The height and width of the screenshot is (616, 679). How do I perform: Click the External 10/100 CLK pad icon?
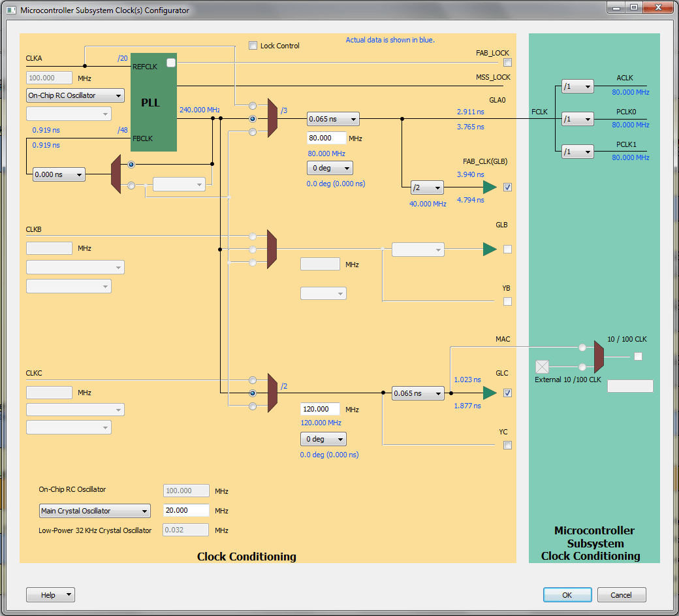tap(542, 366)
